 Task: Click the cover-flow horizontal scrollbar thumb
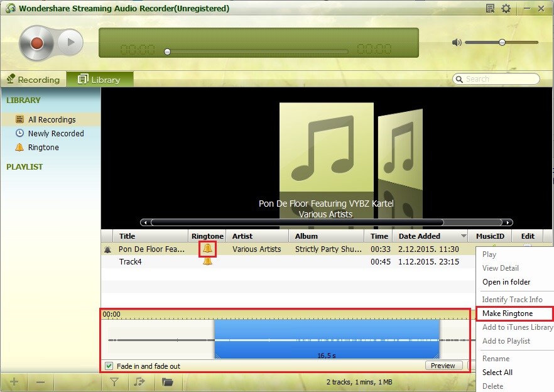tap(297, 222)
